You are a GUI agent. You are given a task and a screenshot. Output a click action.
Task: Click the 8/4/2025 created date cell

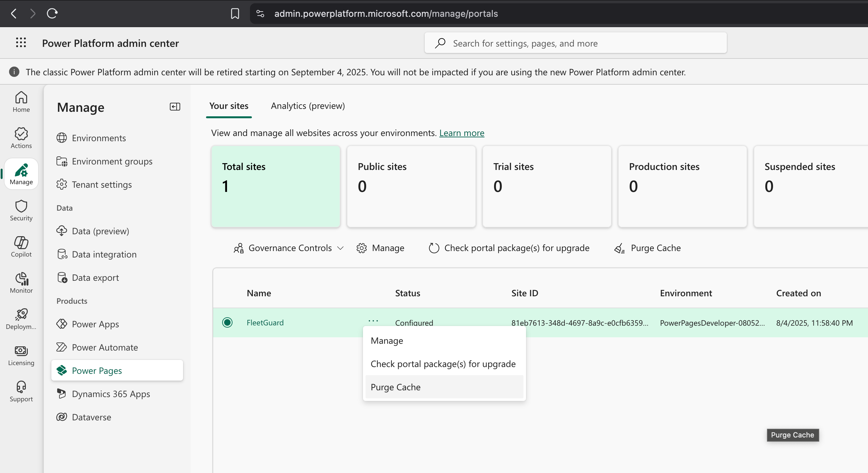pyautogui.click(x=814, y=323)
